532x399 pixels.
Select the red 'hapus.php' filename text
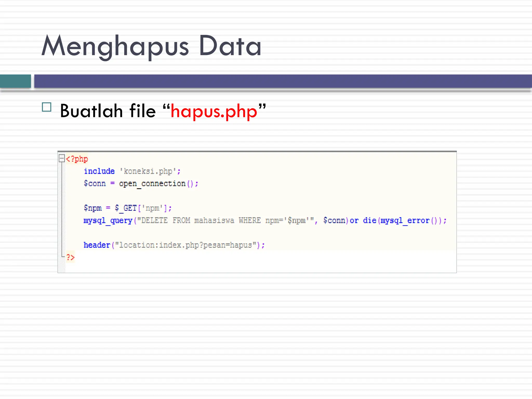click(x=214, y=111)
